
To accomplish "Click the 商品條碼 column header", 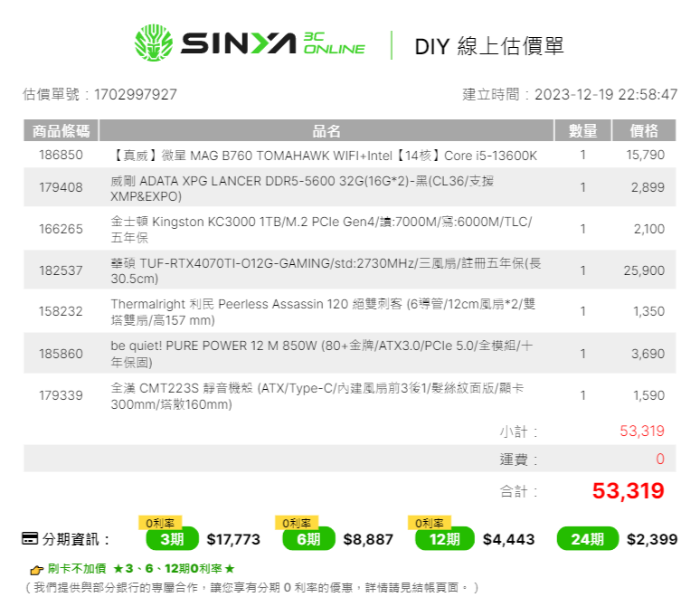I will click(x=61, y=131).
